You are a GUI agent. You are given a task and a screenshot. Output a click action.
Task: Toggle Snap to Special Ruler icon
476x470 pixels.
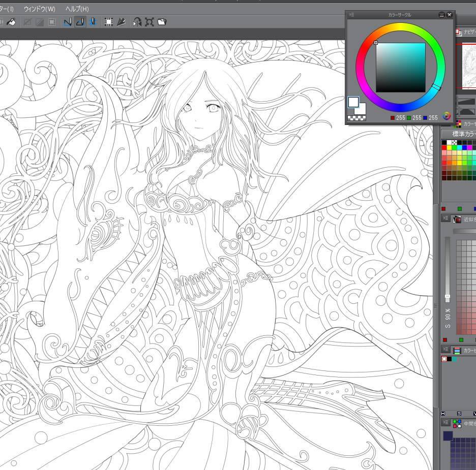click(x=80, y=22)
